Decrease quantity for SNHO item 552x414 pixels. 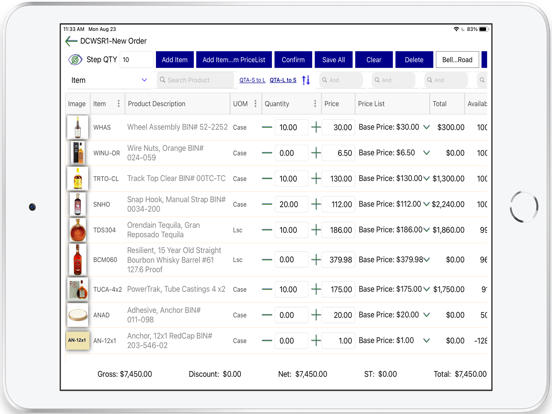click(267, 204)
